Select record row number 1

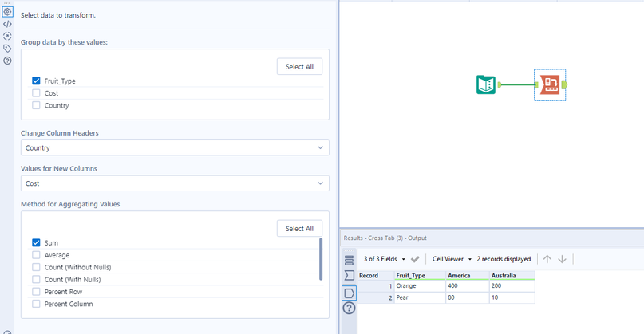[x=376, y=286]
